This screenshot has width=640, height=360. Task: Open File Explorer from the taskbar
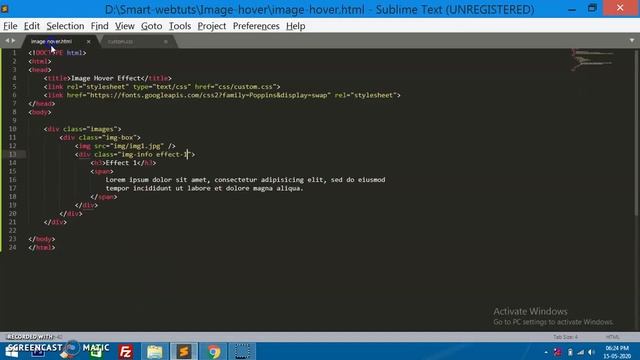(x=155, y=351)
